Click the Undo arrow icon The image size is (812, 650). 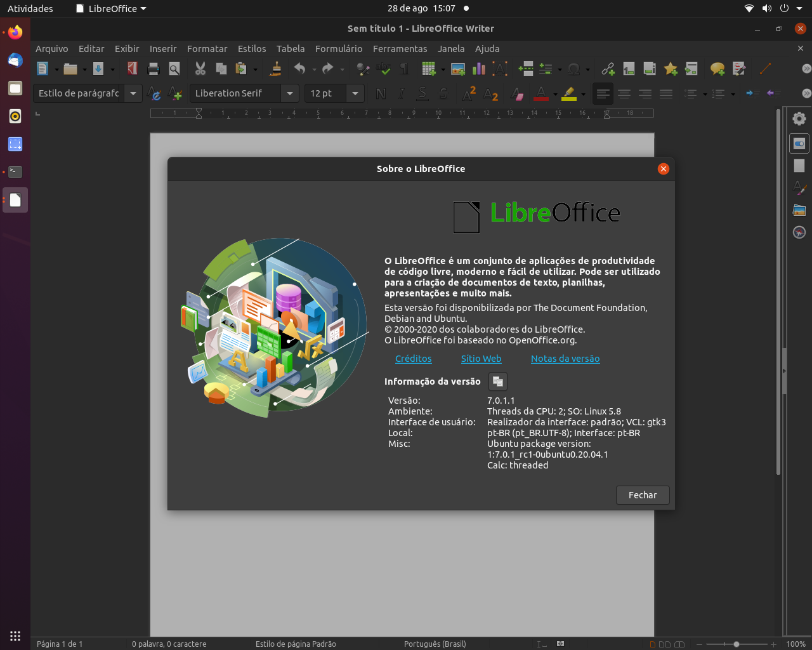click(300, 69)
